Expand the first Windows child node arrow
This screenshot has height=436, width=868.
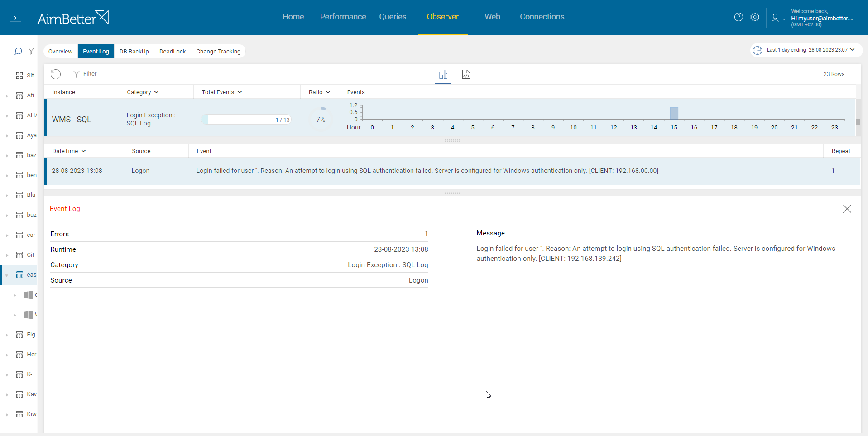pyautogui.click(x=14, y=295)
